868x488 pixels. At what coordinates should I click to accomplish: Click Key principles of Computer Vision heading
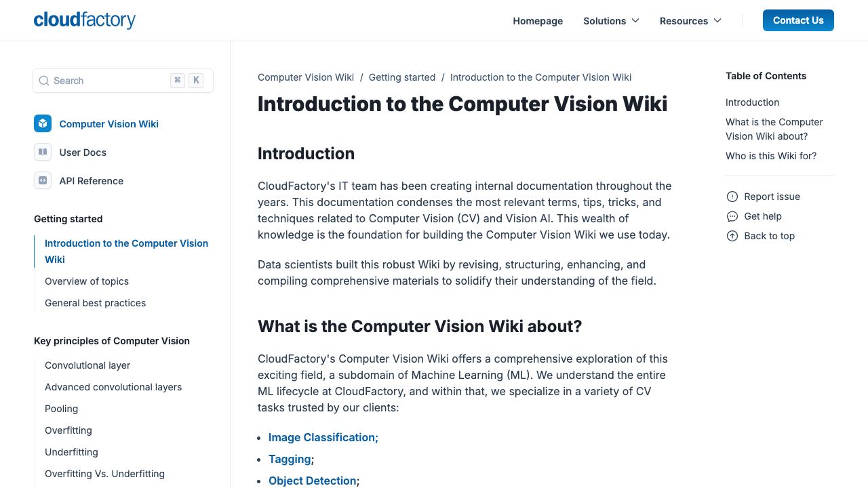coord(112,341)
